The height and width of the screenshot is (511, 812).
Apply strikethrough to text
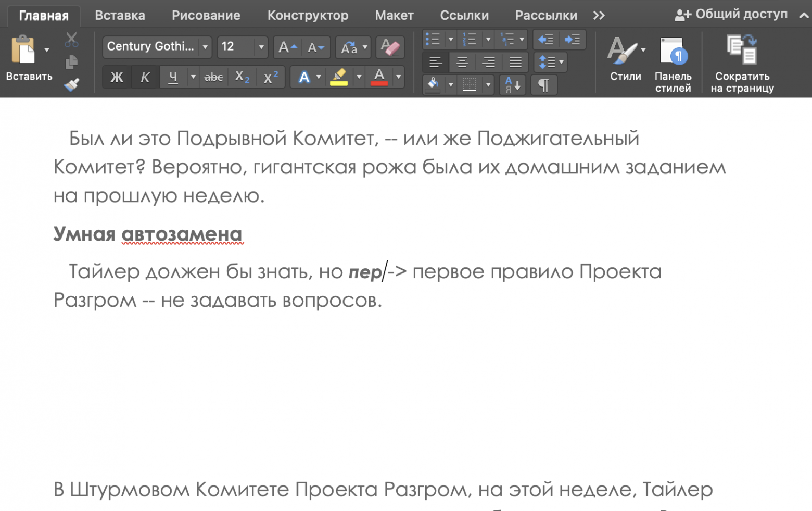pos(213,77)
